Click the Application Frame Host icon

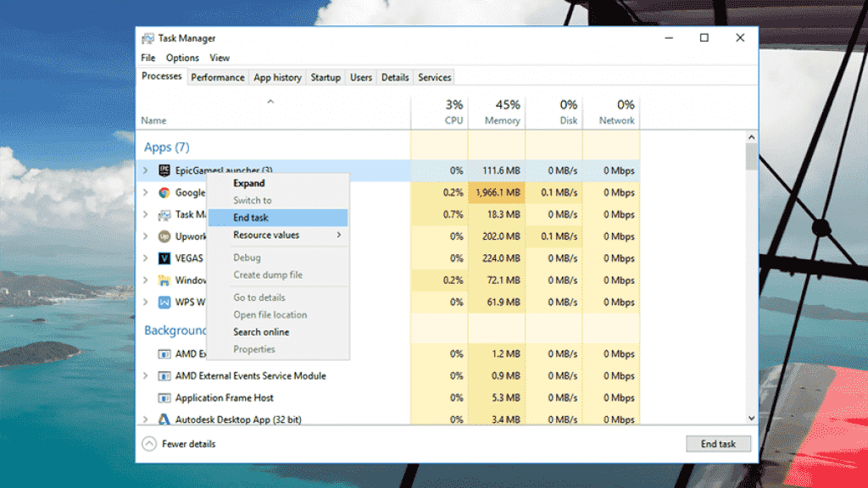[164, 397]
